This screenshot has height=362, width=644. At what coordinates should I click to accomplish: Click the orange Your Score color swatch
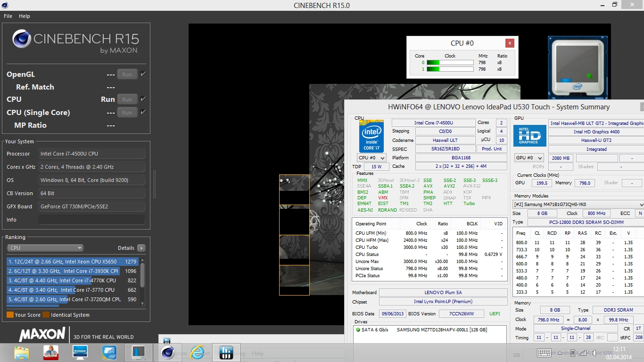pos(10,315)
